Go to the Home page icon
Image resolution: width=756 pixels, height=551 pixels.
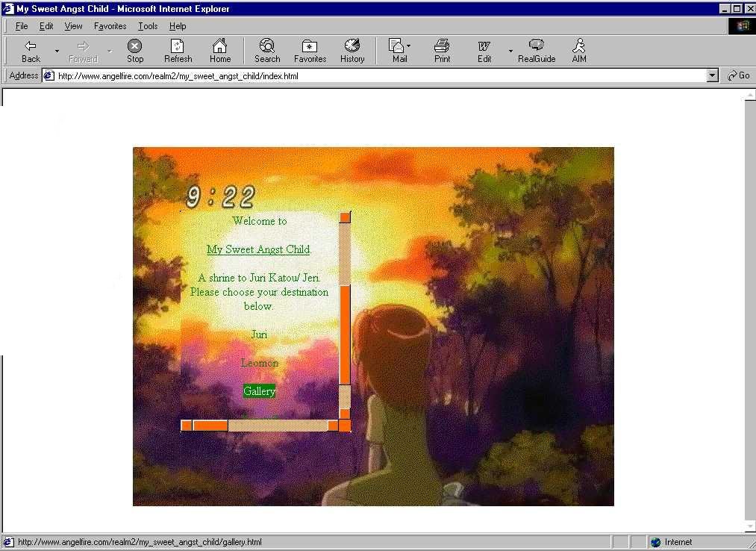(220, 51)
